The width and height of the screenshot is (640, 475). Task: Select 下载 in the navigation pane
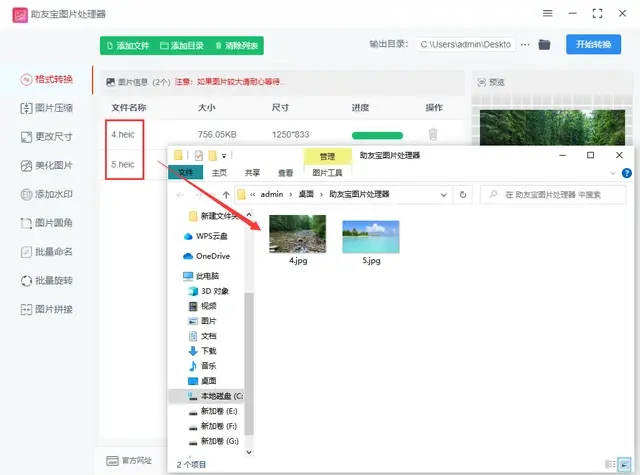tap(202, 351)
